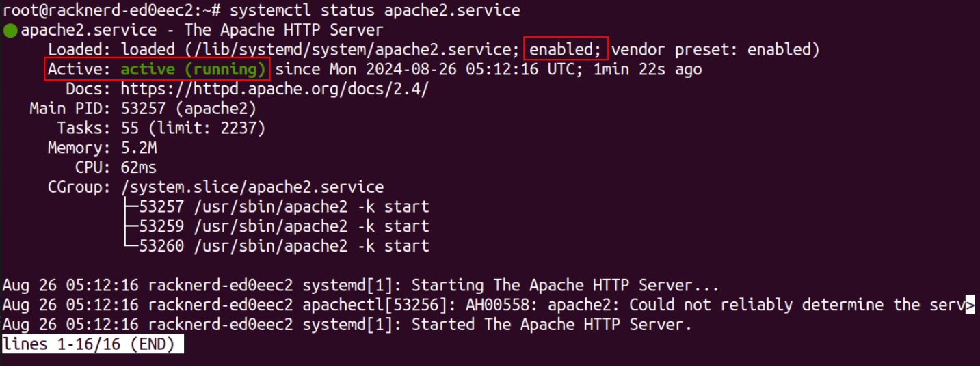Click Main PID 53257 value
This screenshot has height=367, width=980.
(x=188, y=109)
